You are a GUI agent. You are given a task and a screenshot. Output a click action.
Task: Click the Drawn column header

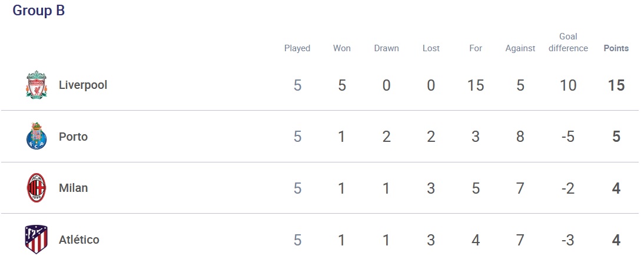[387, 48]
